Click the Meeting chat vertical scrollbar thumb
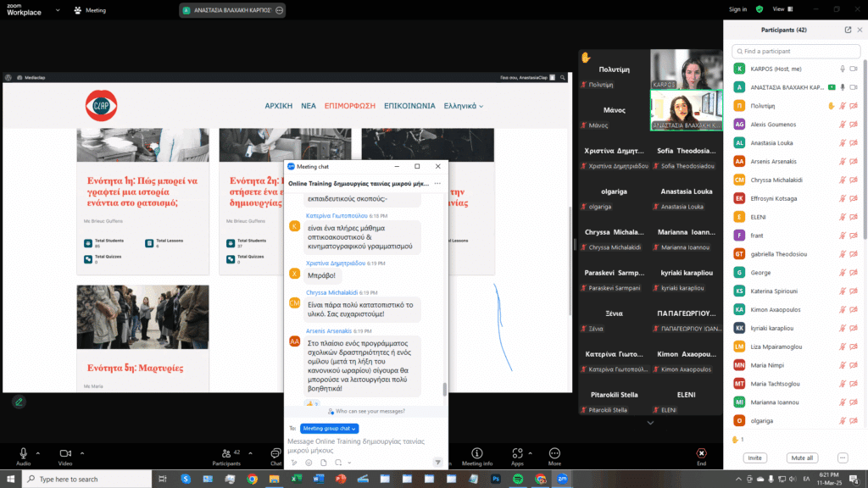The image size is (868, 488). click(x=444, y=390)
